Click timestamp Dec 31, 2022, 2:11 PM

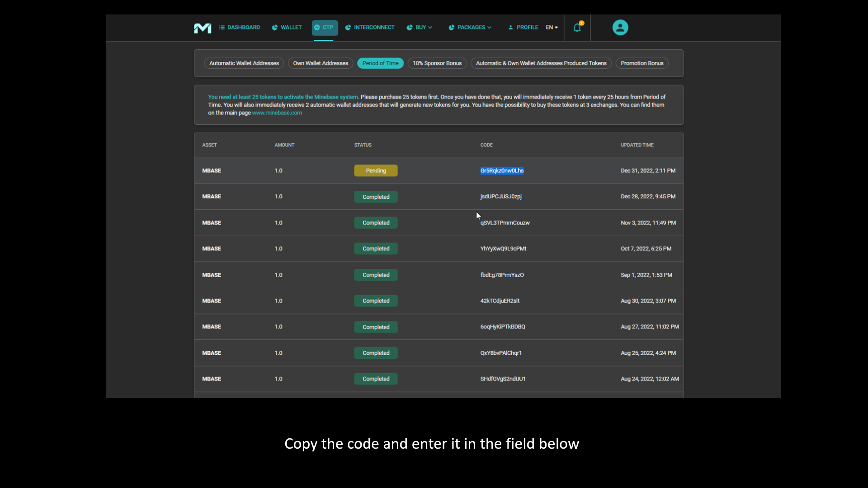[x=648, y=170]
